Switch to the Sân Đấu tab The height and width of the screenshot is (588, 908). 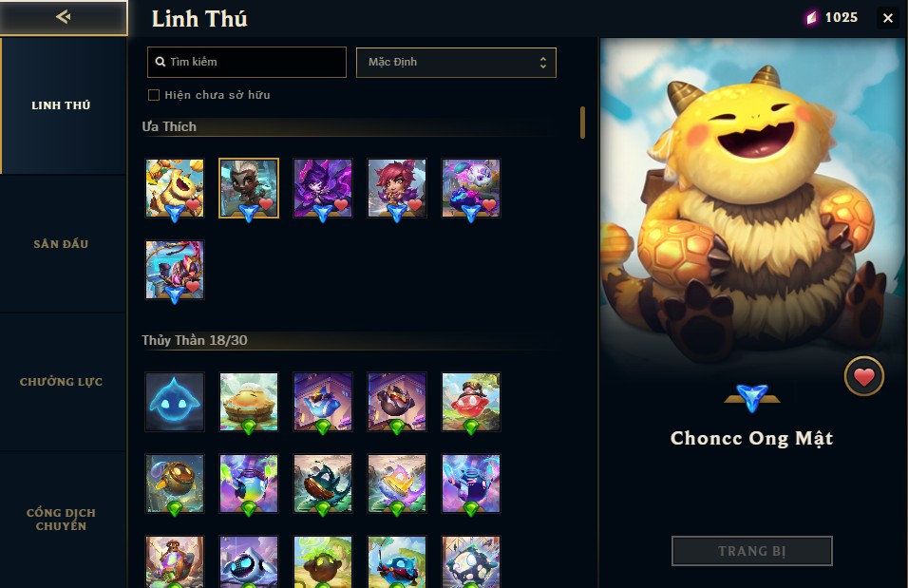[x=61, y=244]
